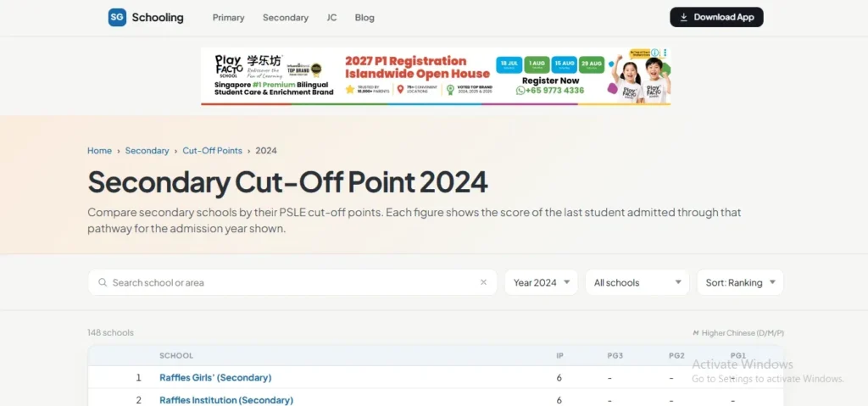The image size is (868, 406).
Task: Click the PG2 column header
Action: pos(676,356)
